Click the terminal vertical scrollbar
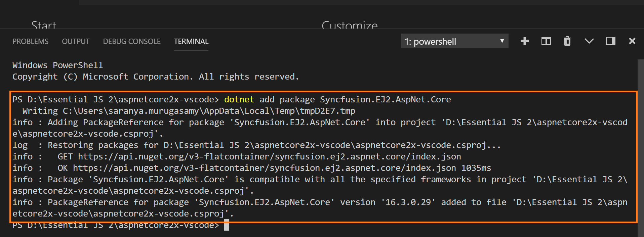Image resolution: width=644 pixels, height=237 pixels. (641, 148)
